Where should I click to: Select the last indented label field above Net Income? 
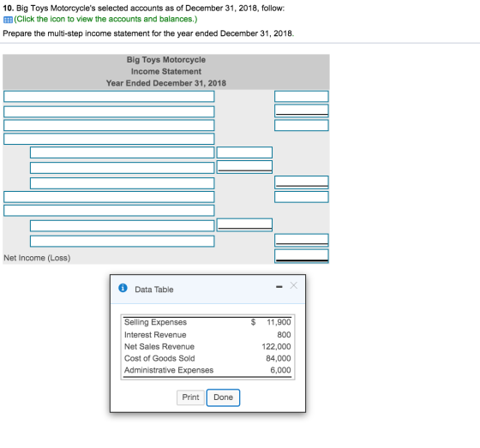point(122,242)
